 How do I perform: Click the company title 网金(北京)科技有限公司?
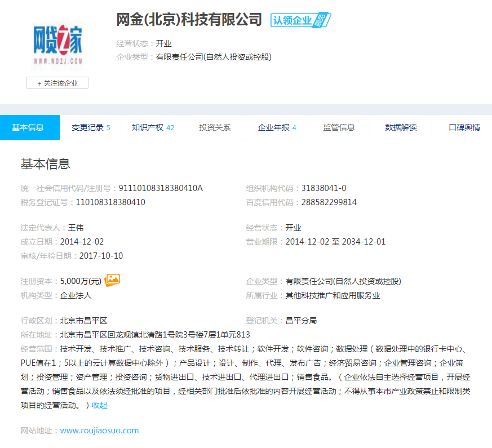point(189,20)
